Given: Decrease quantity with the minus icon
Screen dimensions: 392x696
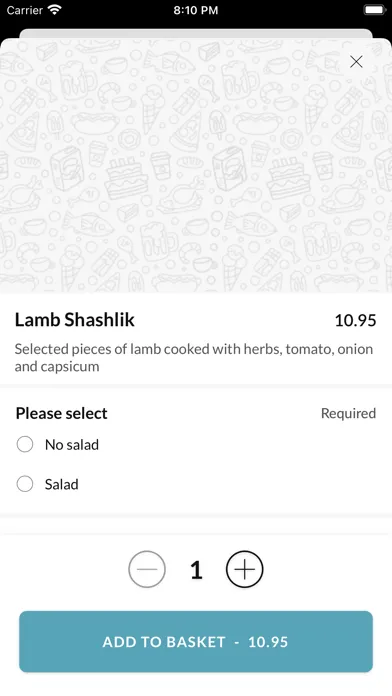Looking at the screenshot, I should (x=147, y=569).
